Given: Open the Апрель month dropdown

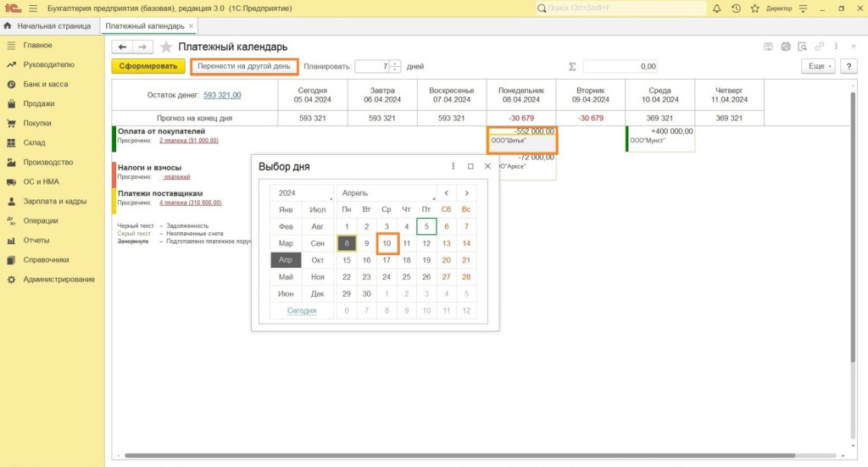Looking at the screenshot, I should tap(386, 193).
